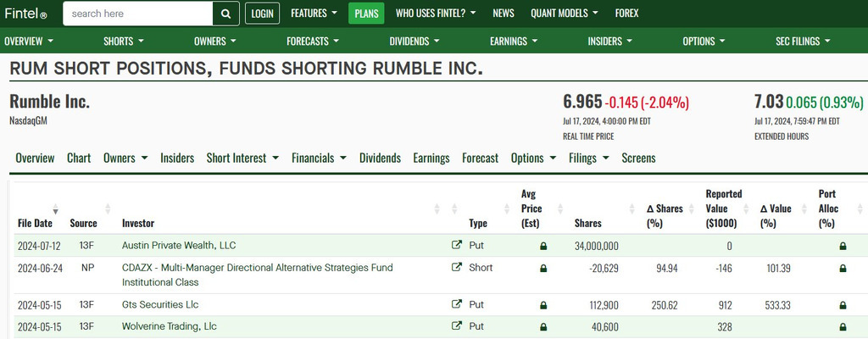Click lock icon in Austin Private Wealth Avg Price
Viewport: 868px width, 339px height.
click(543, 246)
